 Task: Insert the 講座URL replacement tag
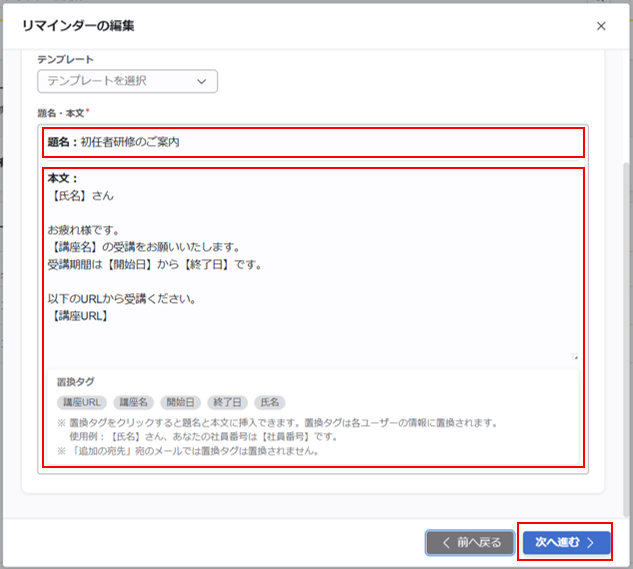pos(82,402)
